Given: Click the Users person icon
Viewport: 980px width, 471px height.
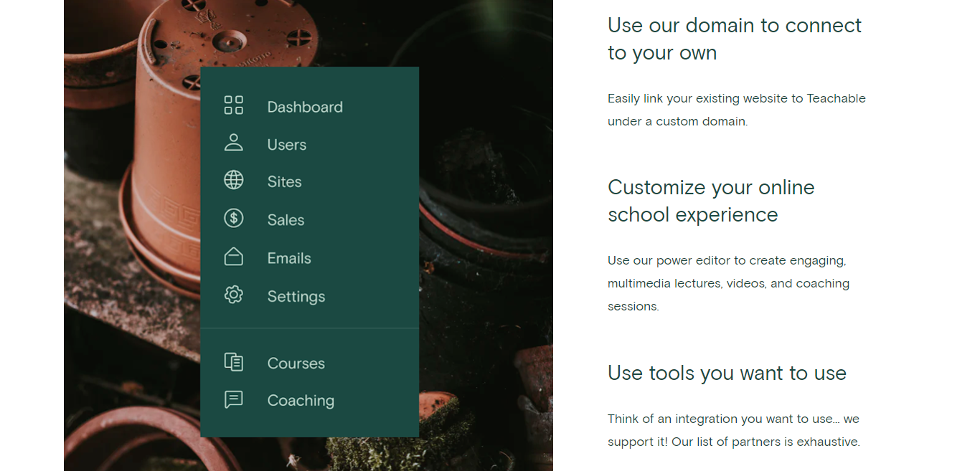Looking at the screenshot, I should point(234,143).
